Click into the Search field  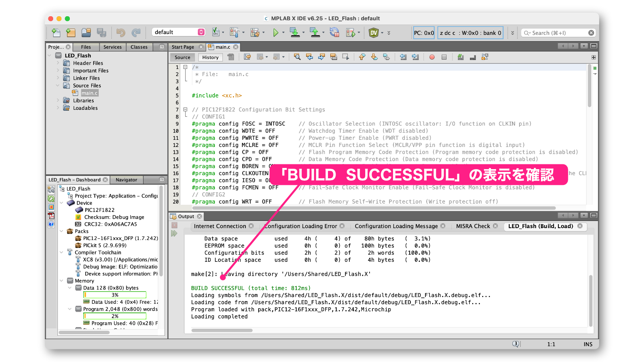coord(558,33)
